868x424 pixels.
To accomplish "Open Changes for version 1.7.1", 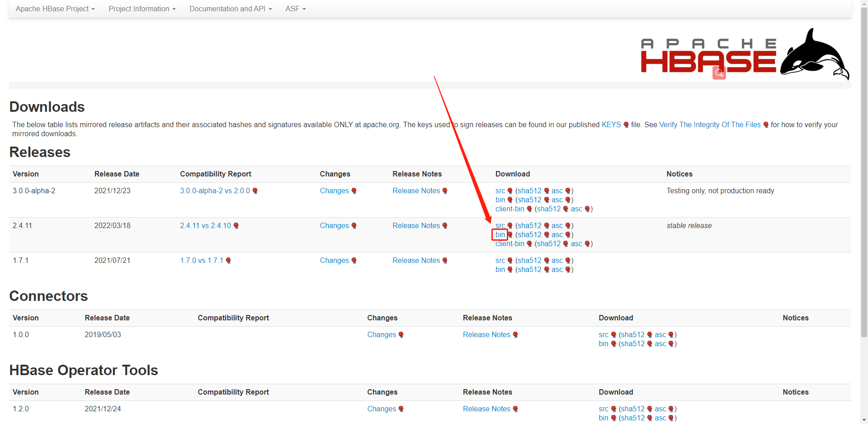I will (334, 260).
